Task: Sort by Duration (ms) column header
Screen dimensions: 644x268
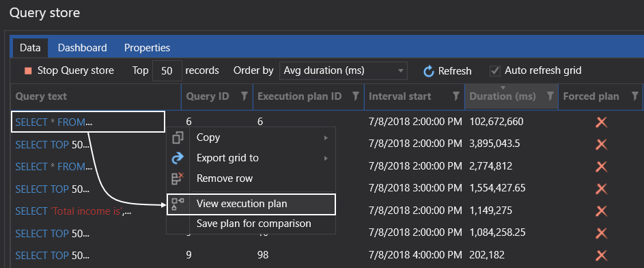Action: 503,96
